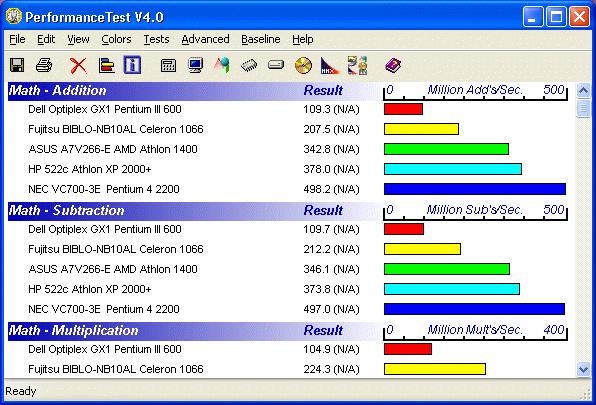Click the Save floppy disk icon
The width and height of the screenshot is (596, 405).
point(17,65)
